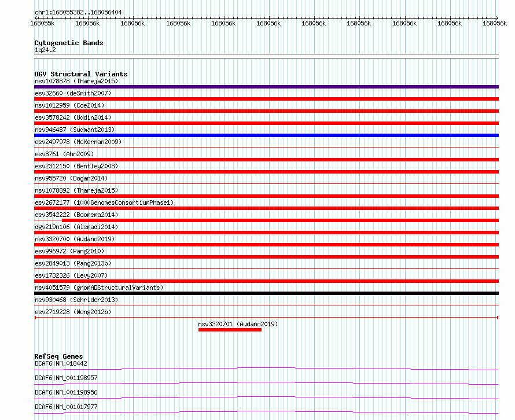The height and width of the screenshot is (420, 515).
Task: Select the blue nsv946487 variant bar
Action: pyautogui.click(x=266, y=135)
